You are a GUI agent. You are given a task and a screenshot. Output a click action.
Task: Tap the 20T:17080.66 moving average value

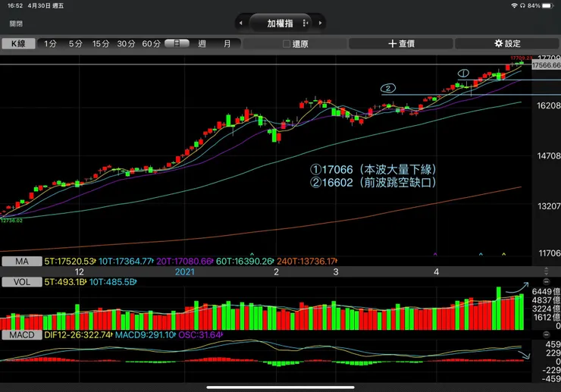pos(185,262)
